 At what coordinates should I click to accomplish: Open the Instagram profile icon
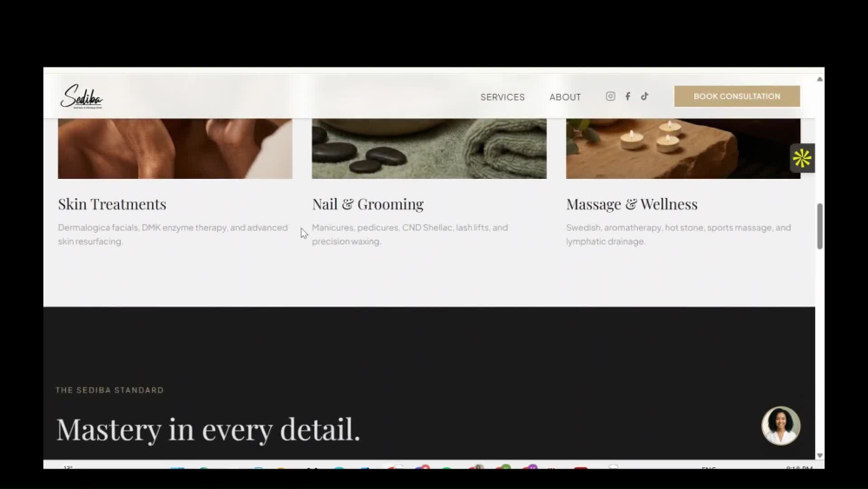(x=610, y=96)
